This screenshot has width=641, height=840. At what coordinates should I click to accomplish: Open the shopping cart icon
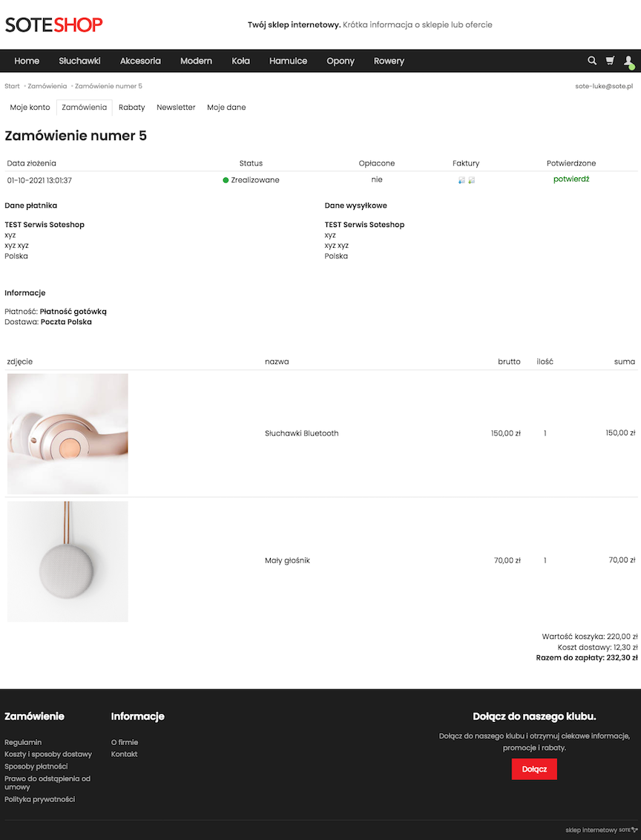(x=609, y=60)
